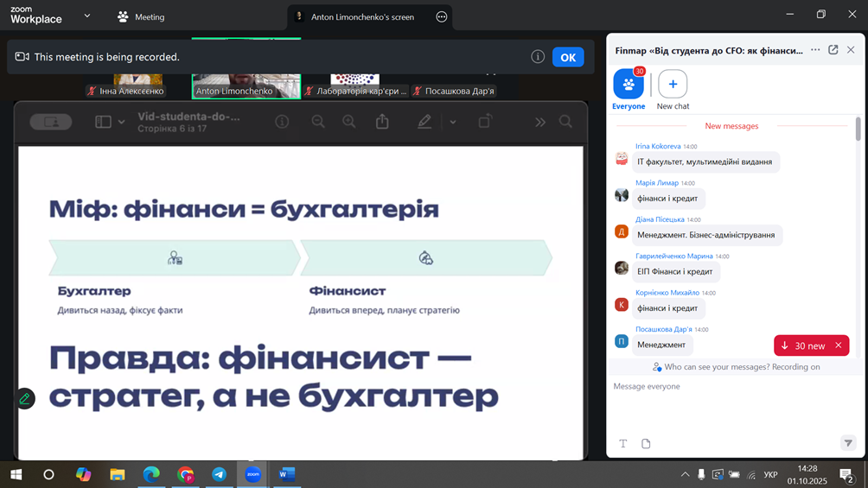Click the send message arrow icon
Image resolution: width=868 pixels, height=488 pixels.
[x=848, y=443]
